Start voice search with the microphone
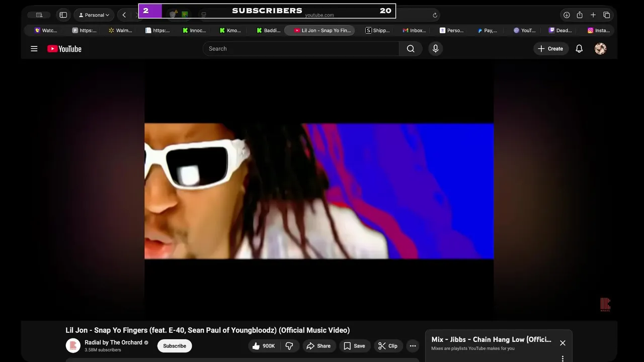The width and height of the screenshot is (644, 362). pyautogui.click(x=436, y=49)
